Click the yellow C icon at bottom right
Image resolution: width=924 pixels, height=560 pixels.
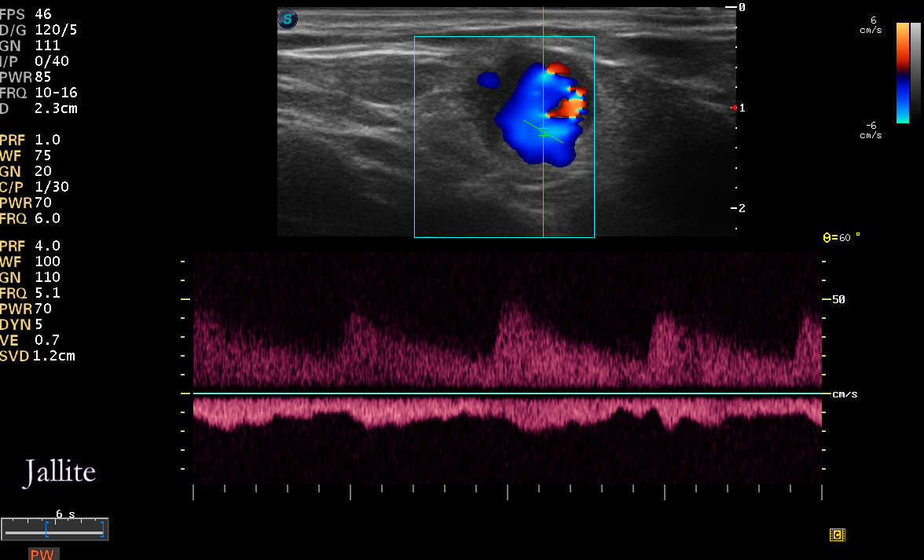[x=837, y=535]
